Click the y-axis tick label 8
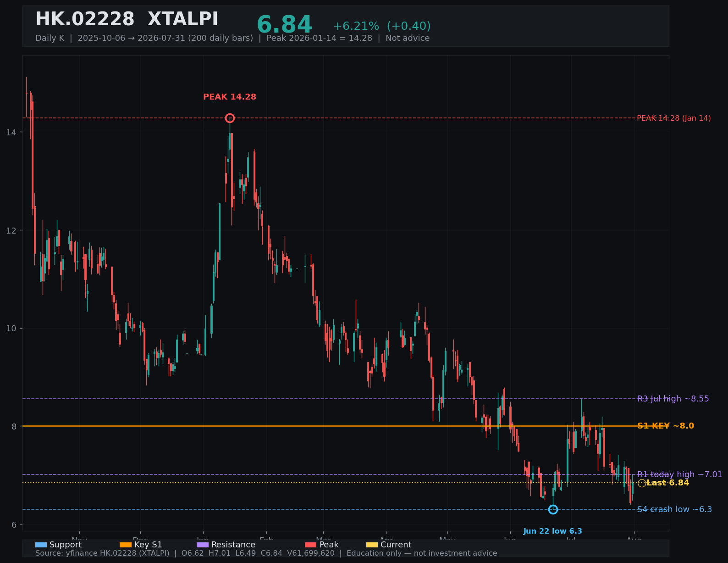This screenshot has height=563, width=728. click(14, 427)
